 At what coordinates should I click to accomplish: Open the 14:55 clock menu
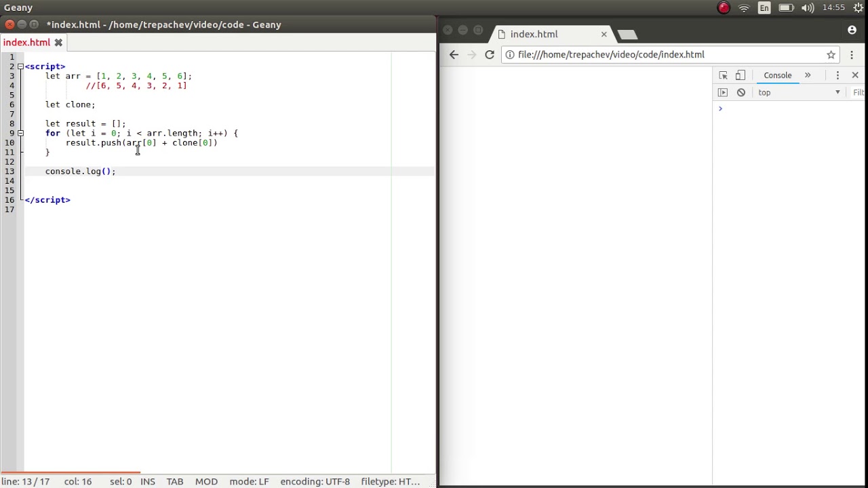click(x=833, y=7)
